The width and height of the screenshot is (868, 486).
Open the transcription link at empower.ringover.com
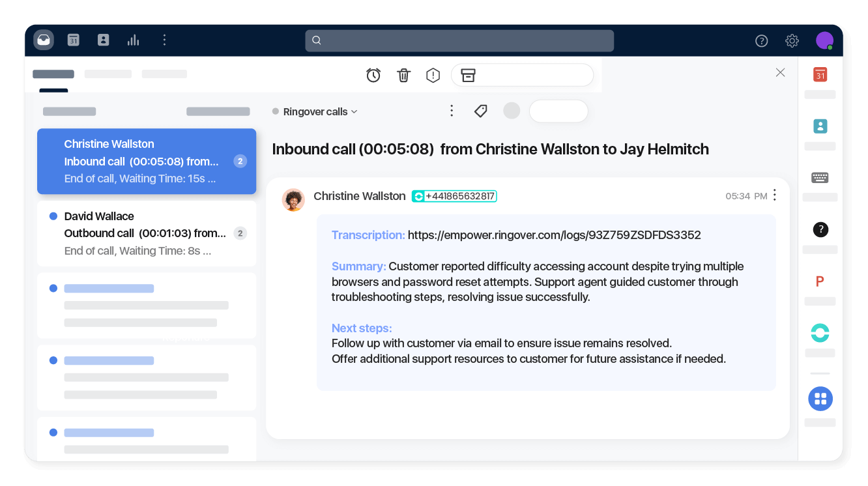[554, 235]
